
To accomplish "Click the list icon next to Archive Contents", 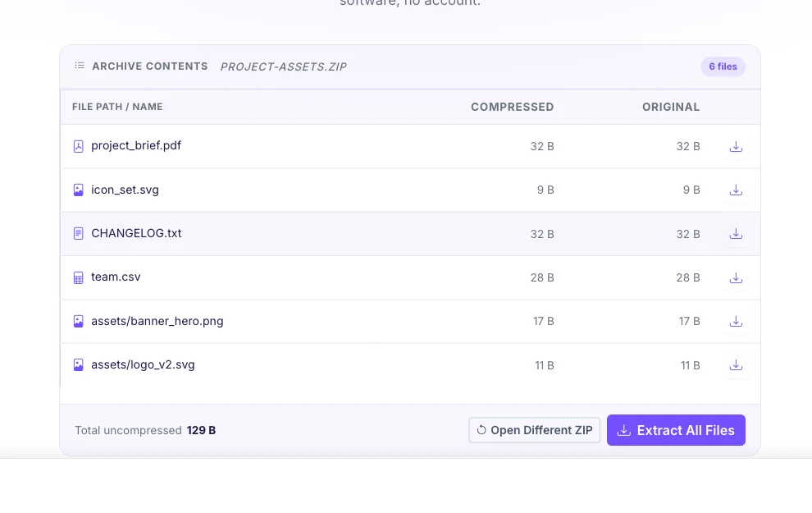I will pos(80,66).
